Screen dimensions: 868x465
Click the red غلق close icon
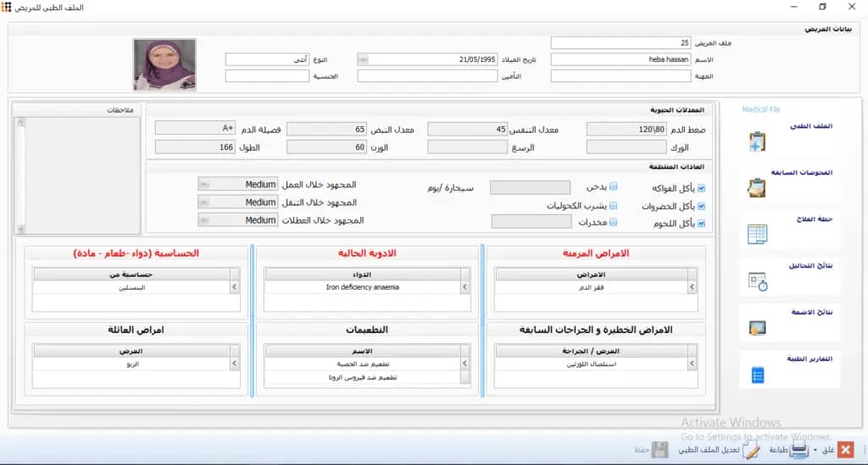[844, 451]
